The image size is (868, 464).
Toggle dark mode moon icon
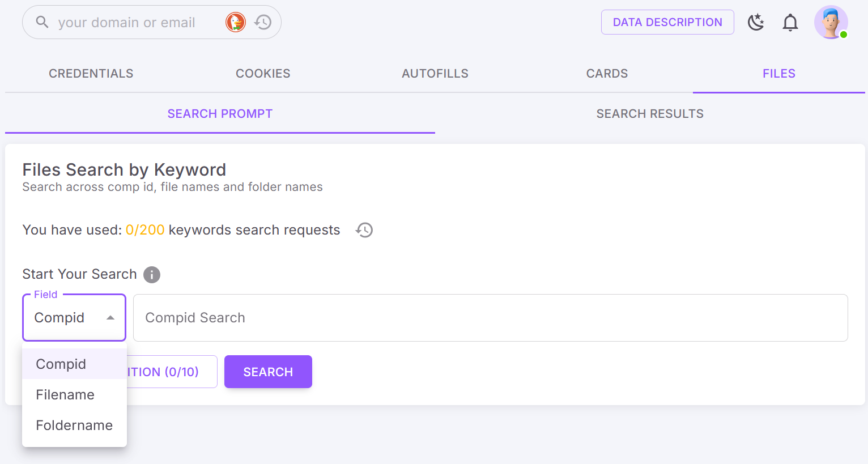tap(756, 22)
